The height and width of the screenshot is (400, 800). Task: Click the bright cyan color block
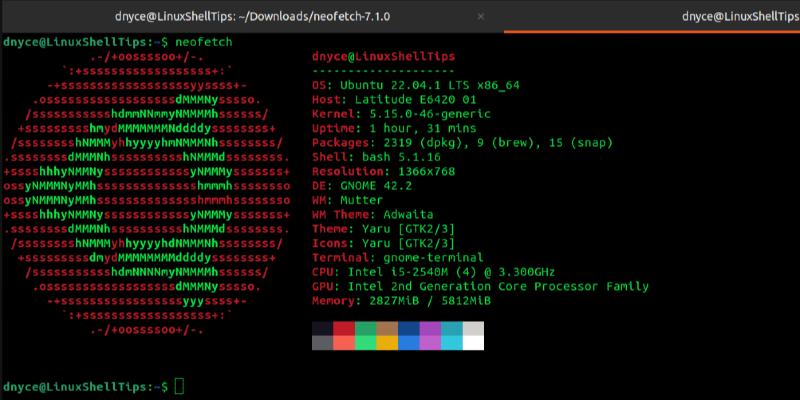tap(452, 343)
